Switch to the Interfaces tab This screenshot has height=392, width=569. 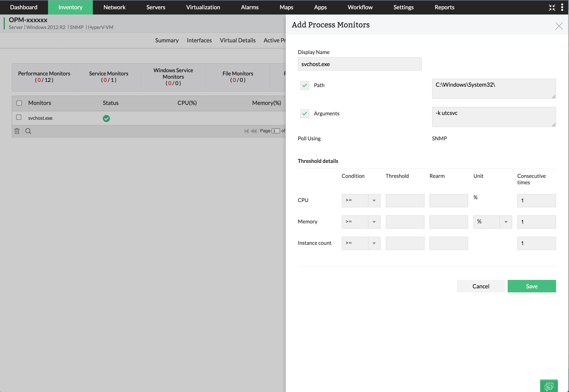199,40
